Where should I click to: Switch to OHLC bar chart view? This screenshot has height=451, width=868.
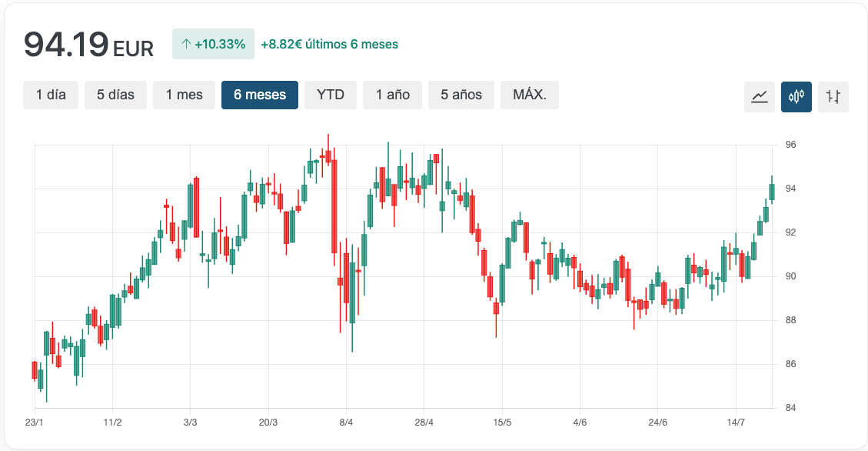click(x=833, y=97)
